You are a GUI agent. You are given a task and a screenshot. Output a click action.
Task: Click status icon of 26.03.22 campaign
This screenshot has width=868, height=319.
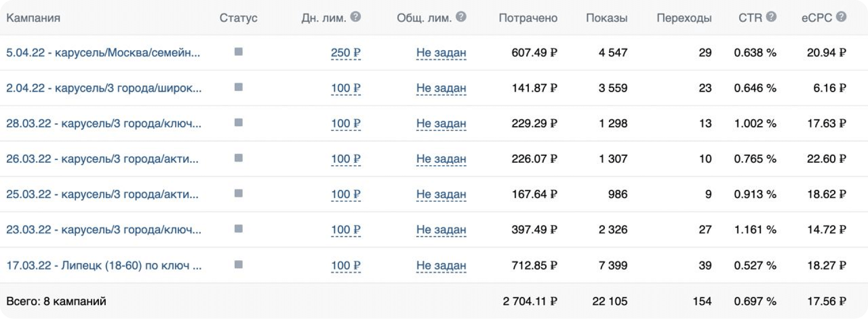[239, 158]
